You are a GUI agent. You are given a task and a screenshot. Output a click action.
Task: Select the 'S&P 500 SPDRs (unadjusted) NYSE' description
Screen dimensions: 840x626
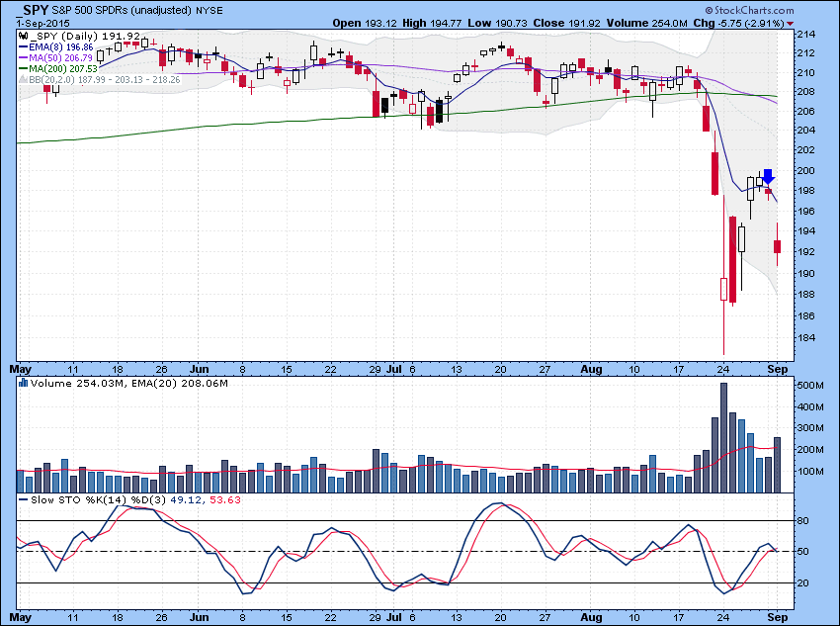pos(137,10)
